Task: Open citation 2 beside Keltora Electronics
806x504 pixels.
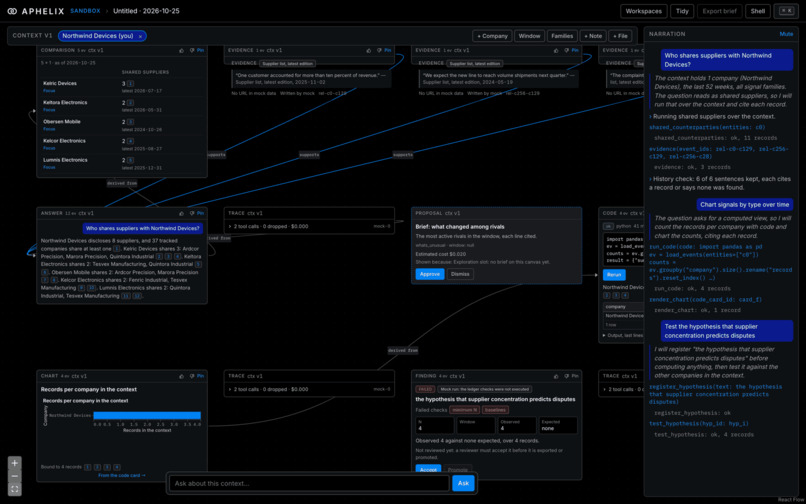Action: tap(131, 103)
